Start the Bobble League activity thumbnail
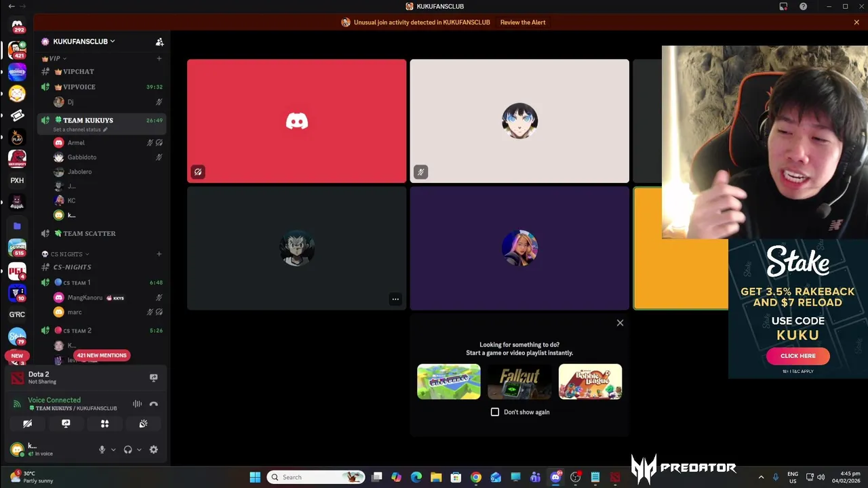The width and height of the screenshot is (868, 488). click(590, 382)
